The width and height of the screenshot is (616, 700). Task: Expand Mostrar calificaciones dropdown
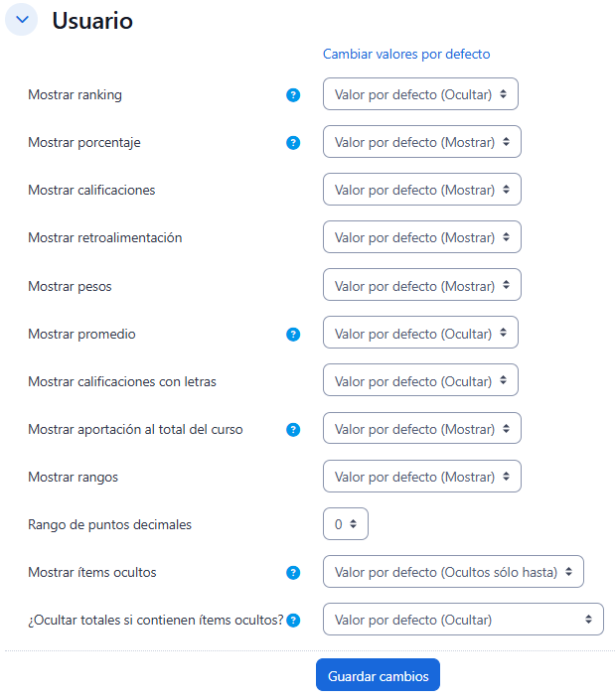[x=421, y=190]
